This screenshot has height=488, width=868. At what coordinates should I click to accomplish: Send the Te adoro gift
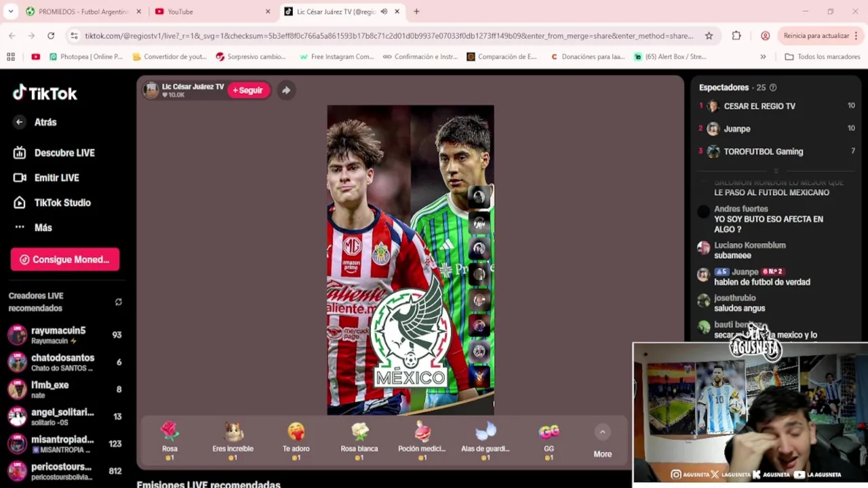pos(296,441)
